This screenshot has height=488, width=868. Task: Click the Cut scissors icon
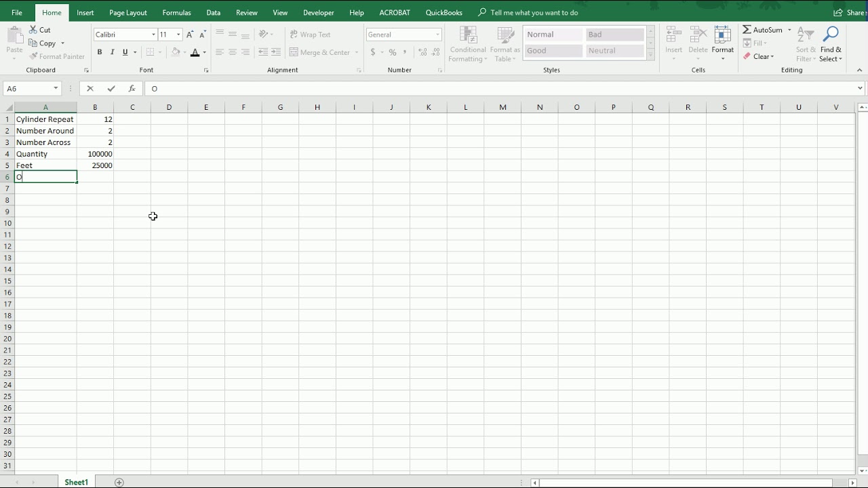(33, 30)
